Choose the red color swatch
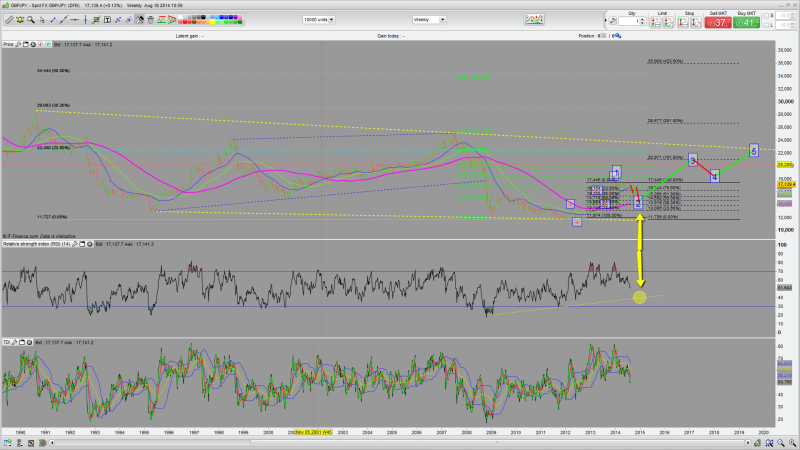The image size is (800, 450). coord(183,21)
